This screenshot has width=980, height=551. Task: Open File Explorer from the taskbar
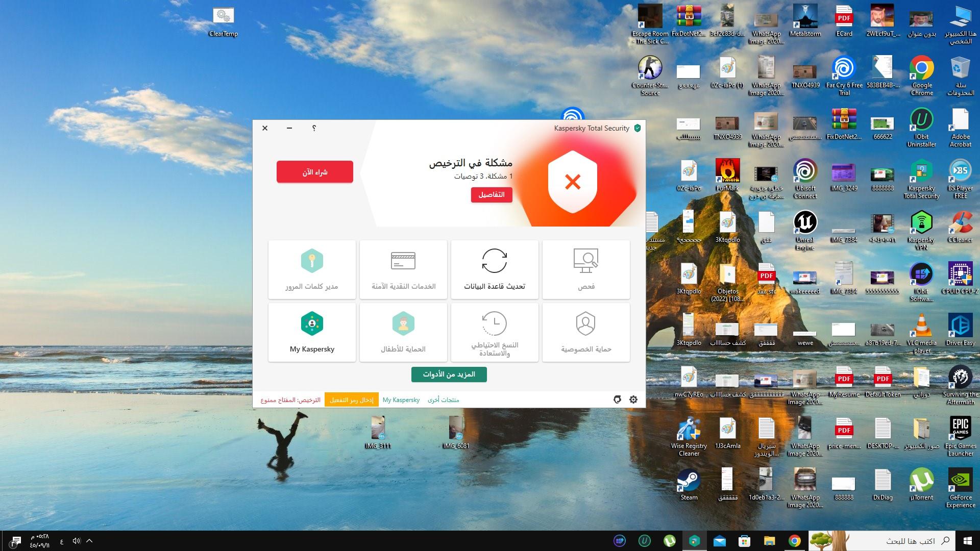click(769, 541)
